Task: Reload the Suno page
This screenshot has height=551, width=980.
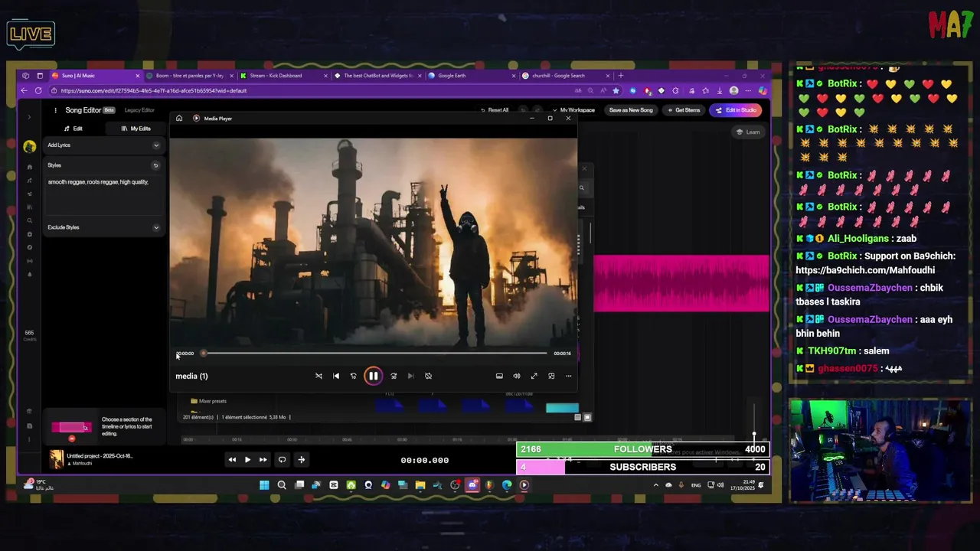Action: click(x=38, y=90)
